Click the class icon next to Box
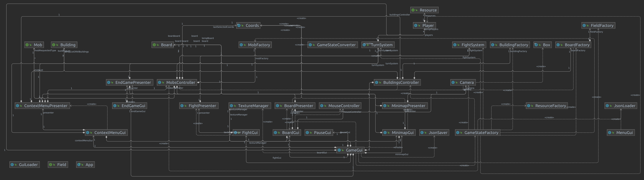 (x=536, y=45)
